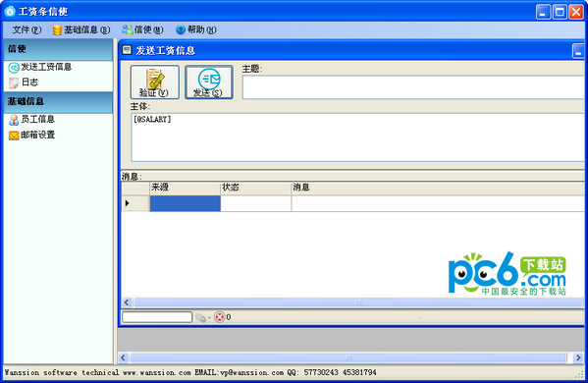The image size is (588, 383).
Task: Open the 帮助(H) menu
Action: click(196, 29)
